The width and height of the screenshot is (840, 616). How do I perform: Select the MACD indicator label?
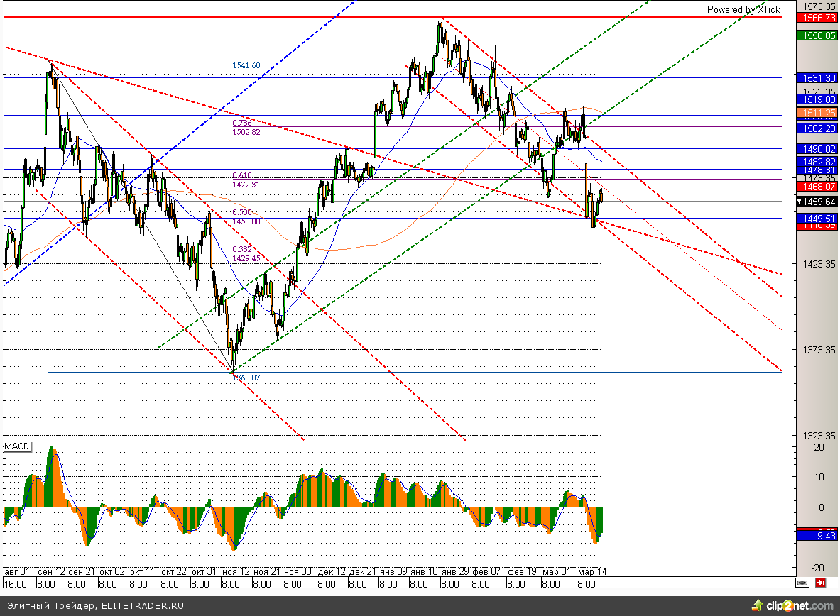pos(16,446)
